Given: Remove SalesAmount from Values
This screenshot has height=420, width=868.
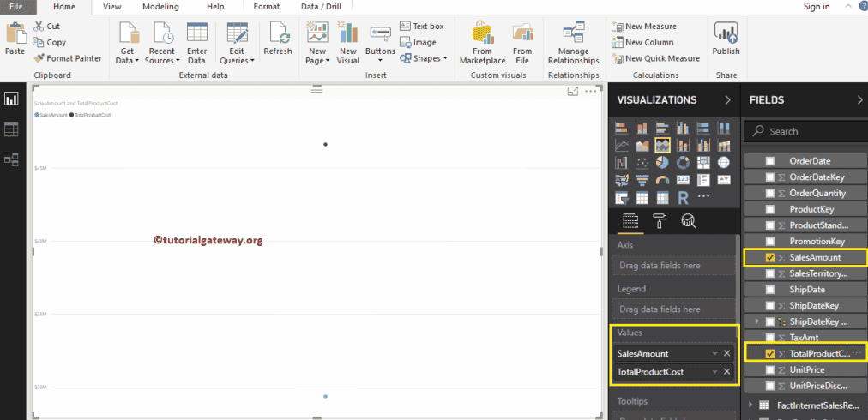Looking at the screenshot, I should 726,354.
